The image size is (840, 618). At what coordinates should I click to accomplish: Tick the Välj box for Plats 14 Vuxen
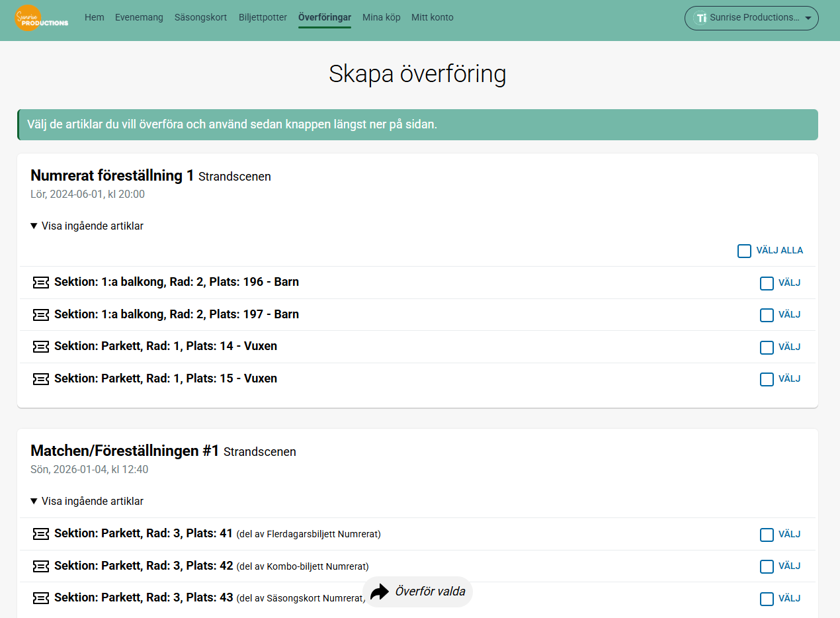tap(767, 347)
